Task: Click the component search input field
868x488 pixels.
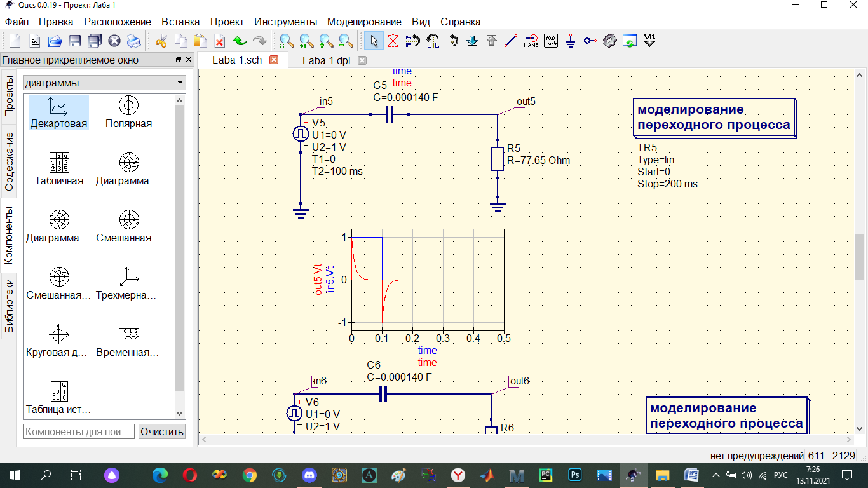Action: click(79, 431)
